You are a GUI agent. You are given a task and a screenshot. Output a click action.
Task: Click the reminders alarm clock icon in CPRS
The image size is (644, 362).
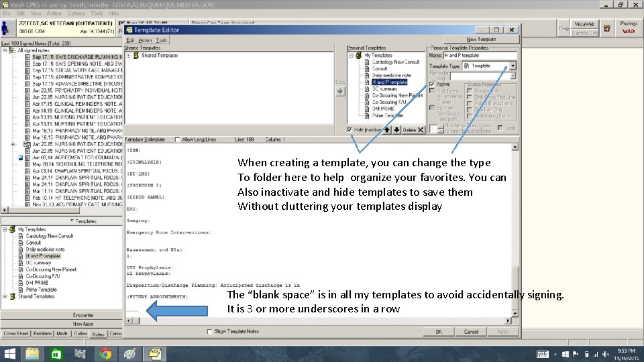606,28
